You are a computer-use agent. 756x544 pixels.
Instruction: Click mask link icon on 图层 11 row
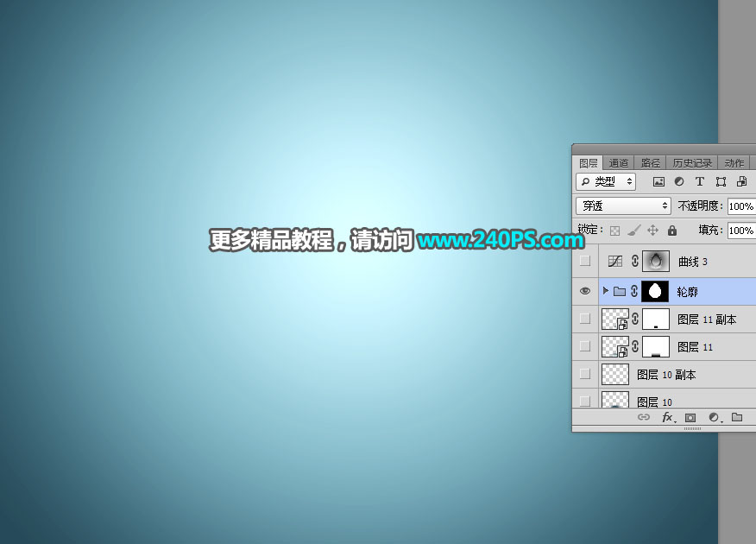coord(635,346)
